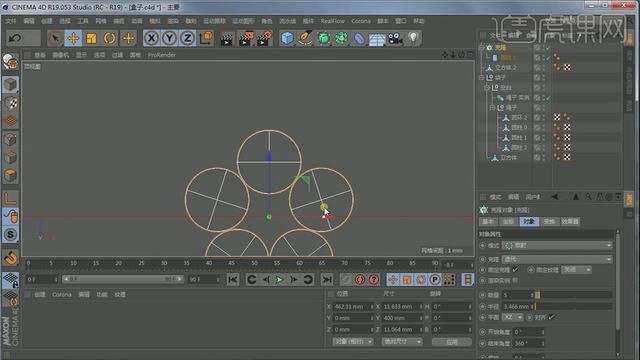Collapse the nested 绳子 spline group expander
This screenshot has width=640, height=360.
pos(492,107)
